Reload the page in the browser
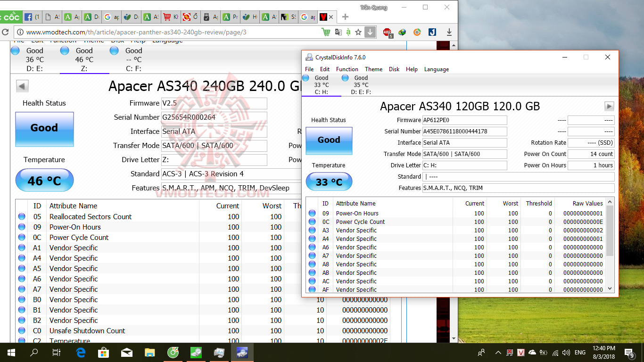Screen dimensions: 644x362 [5, 33]
